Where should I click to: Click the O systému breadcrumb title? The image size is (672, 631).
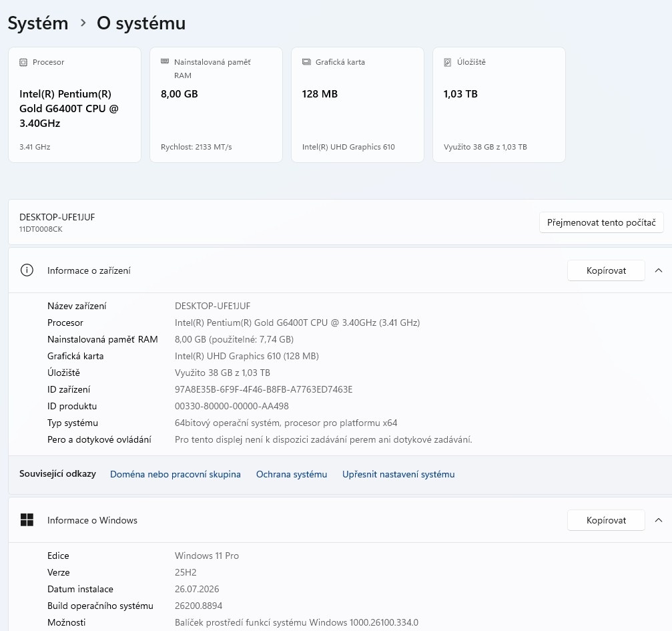coord(141,23)
